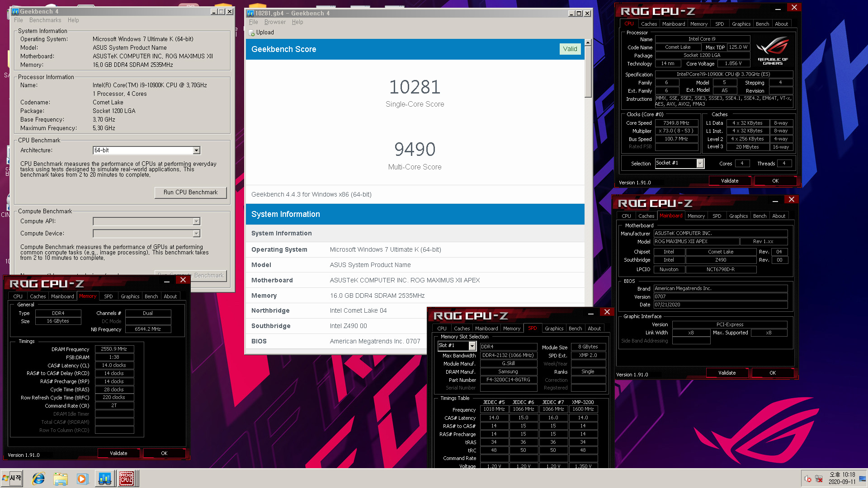
Task: Launch Internet Explorer from the taskbar
Action: click(x=38, y=479)
